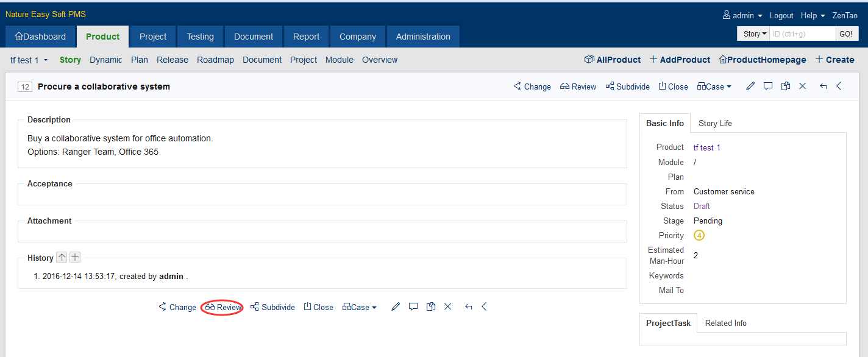868x357 pixels.
Task: Click the delete X icon in header toolbar
Action: pyautogui.click(x=803, y=87)
